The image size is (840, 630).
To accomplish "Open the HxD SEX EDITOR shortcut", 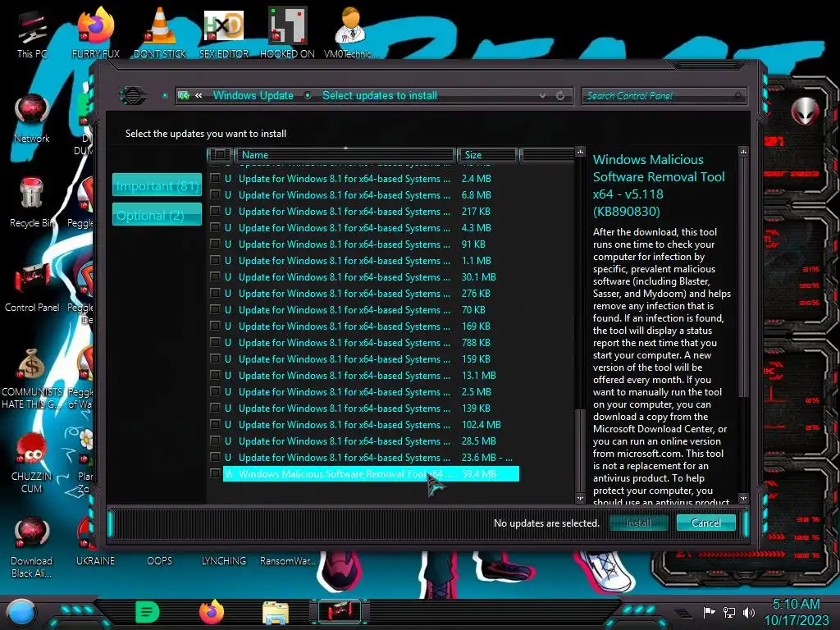I will tap(223, 33).
